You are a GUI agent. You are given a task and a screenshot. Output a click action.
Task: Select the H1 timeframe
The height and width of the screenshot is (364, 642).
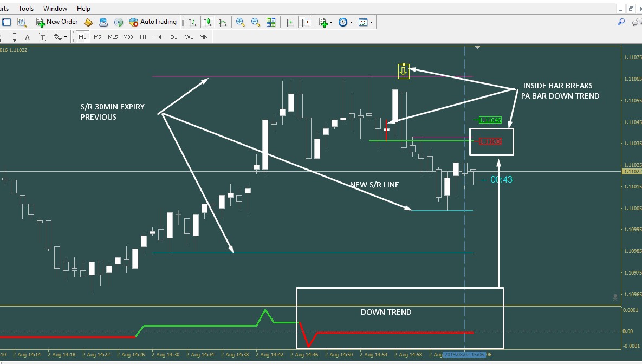coord(144,37)
